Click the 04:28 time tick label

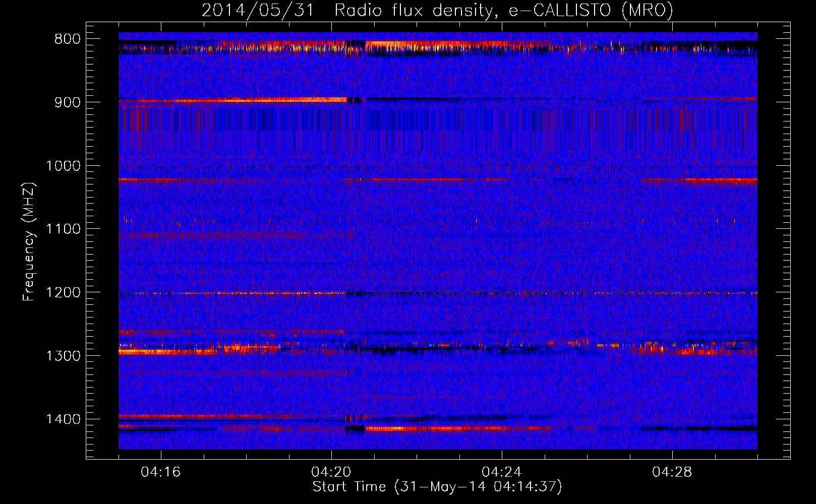(x=672, y=472)
